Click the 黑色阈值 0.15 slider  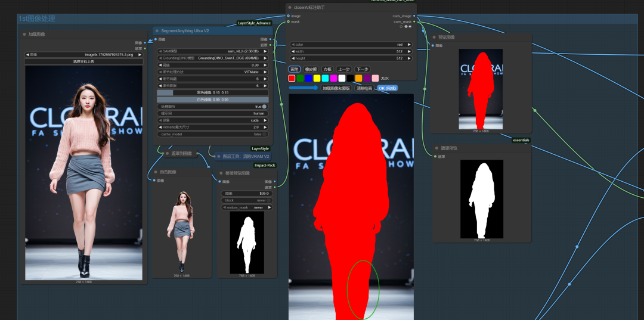point(213,93)
